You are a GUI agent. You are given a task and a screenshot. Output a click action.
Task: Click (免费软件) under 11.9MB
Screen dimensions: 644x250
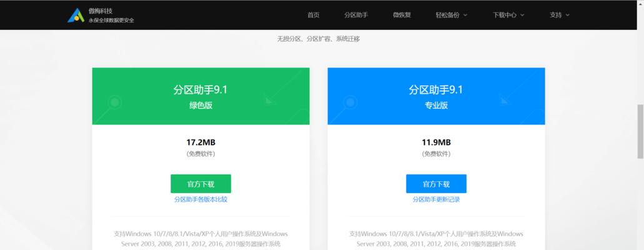pyautogui.click(x=436, y=154)
